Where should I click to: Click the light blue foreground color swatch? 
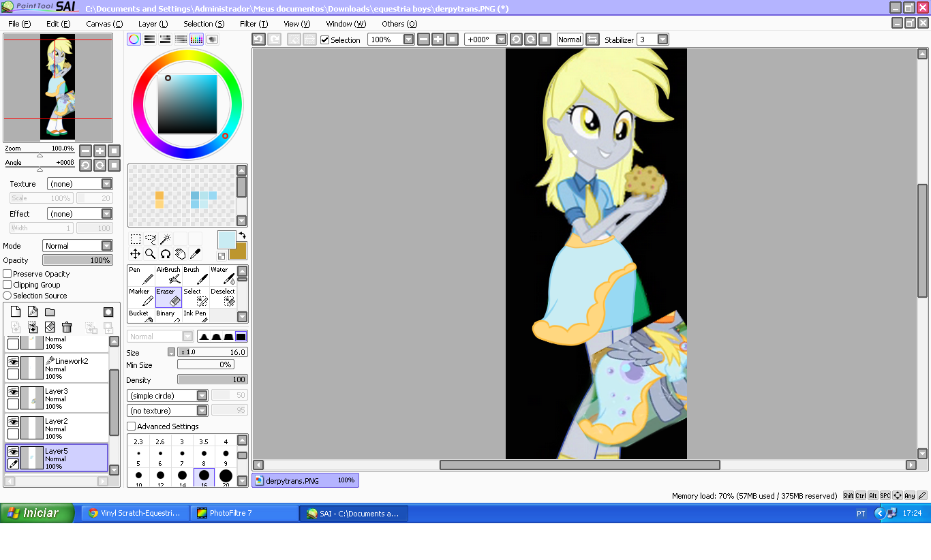tap(226, 240)
